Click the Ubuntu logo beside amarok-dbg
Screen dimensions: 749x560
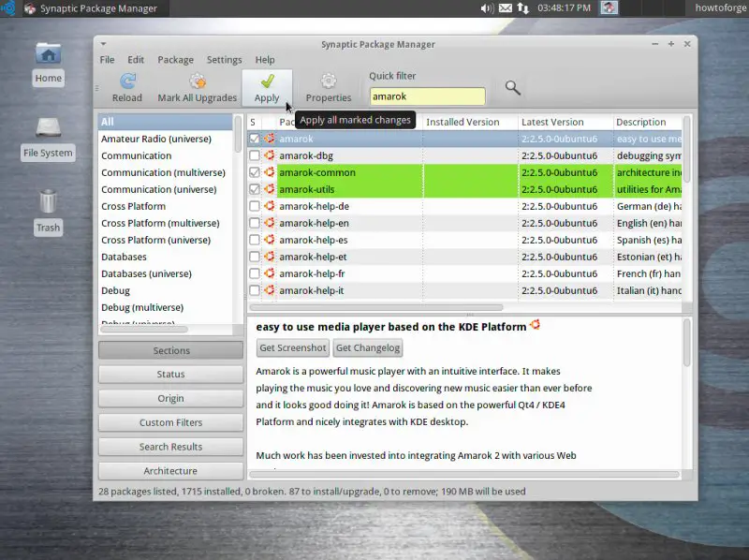click(270, 155)
